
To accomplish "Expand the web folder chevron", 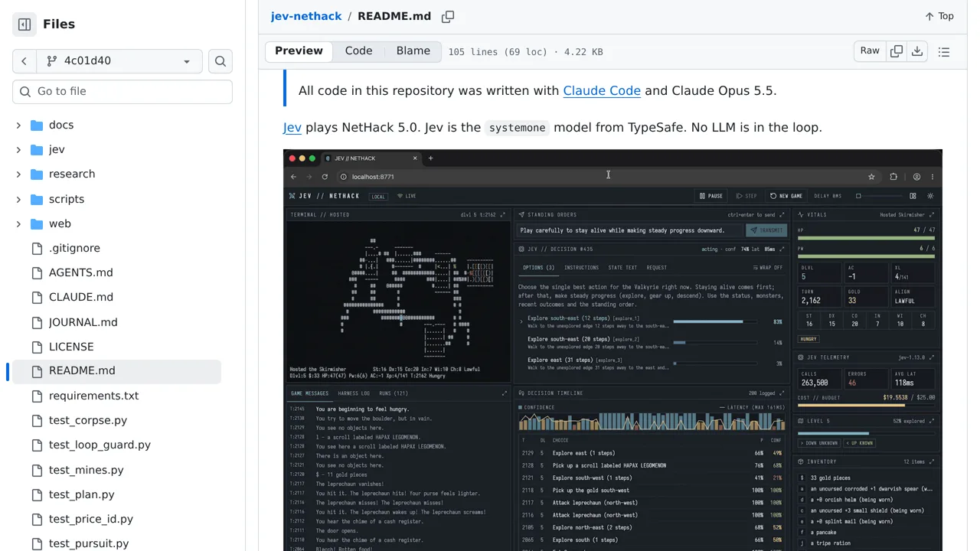I will [x=18, y=224].
